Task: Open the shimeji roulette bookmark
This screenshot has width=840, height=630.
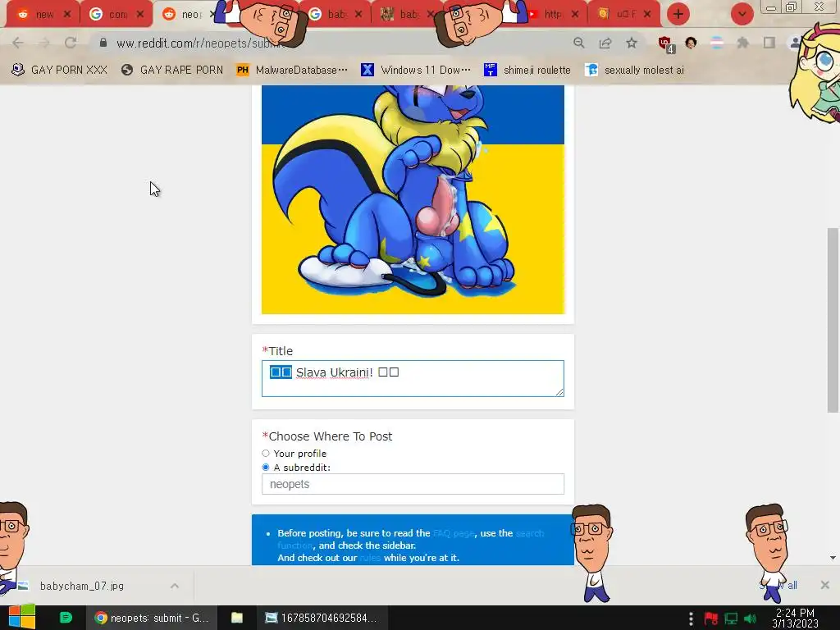Action: tap(527, 71)
